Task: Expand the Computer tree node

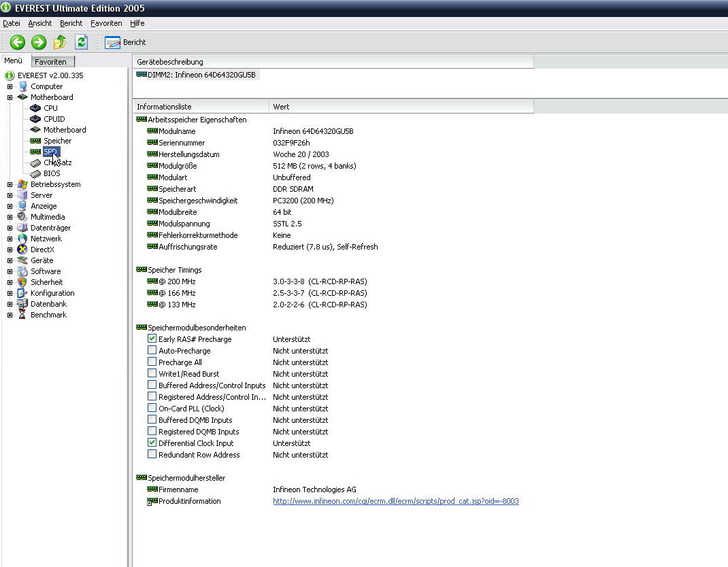Action: tap(10, 86)
